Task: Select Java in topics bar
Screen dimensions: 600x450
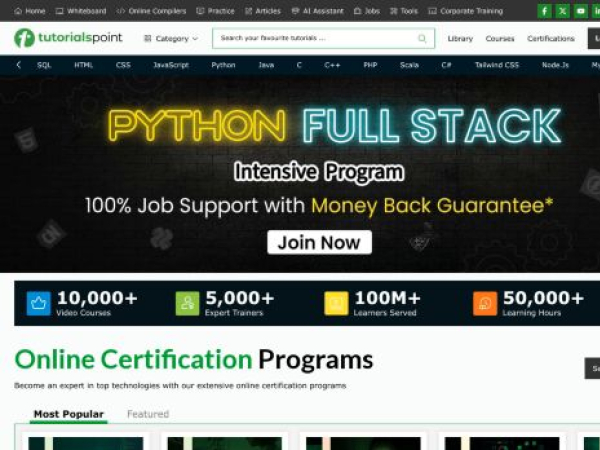Action: coord(266,65)
